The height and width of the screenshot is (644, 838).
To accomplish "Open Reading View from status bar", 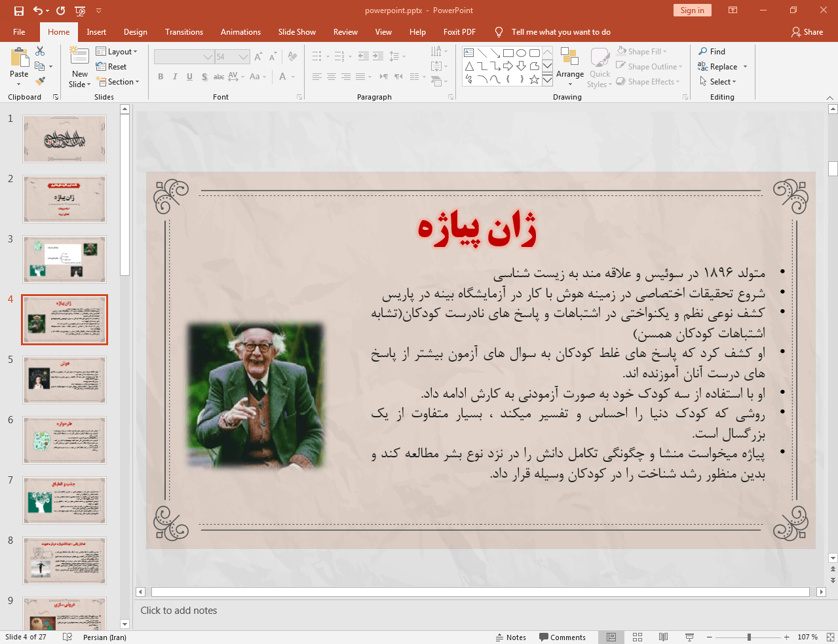I will 663,637.
